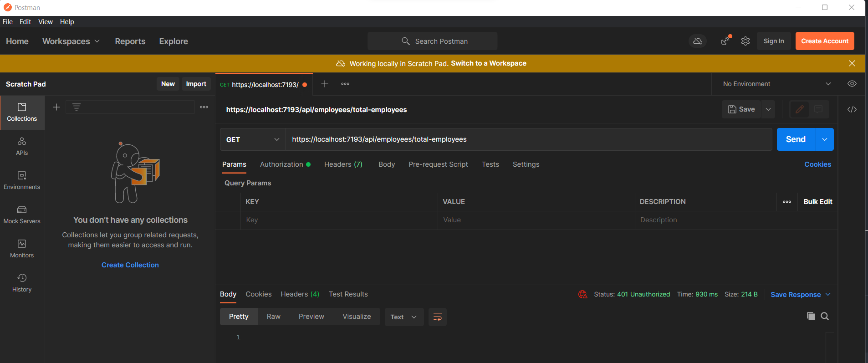Click the New button in Scratch Pad
The width and height of the screenshot is (868, 363).
point(168,84)
